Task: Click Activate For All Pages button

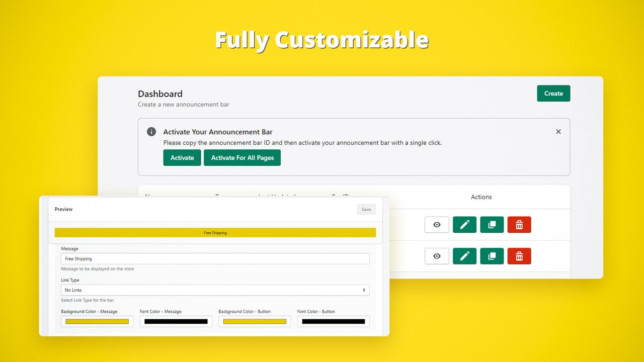Action: (x=243, y=157)
